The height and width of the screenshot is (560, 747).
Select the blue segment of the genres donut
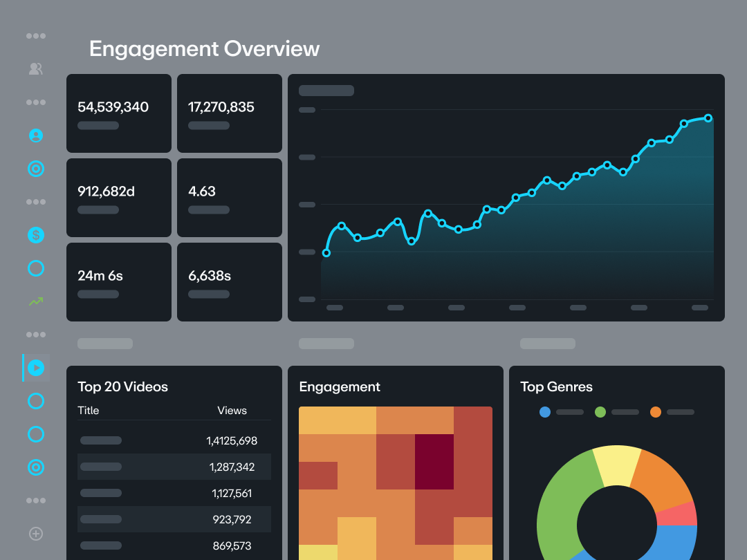pos(674,543)
